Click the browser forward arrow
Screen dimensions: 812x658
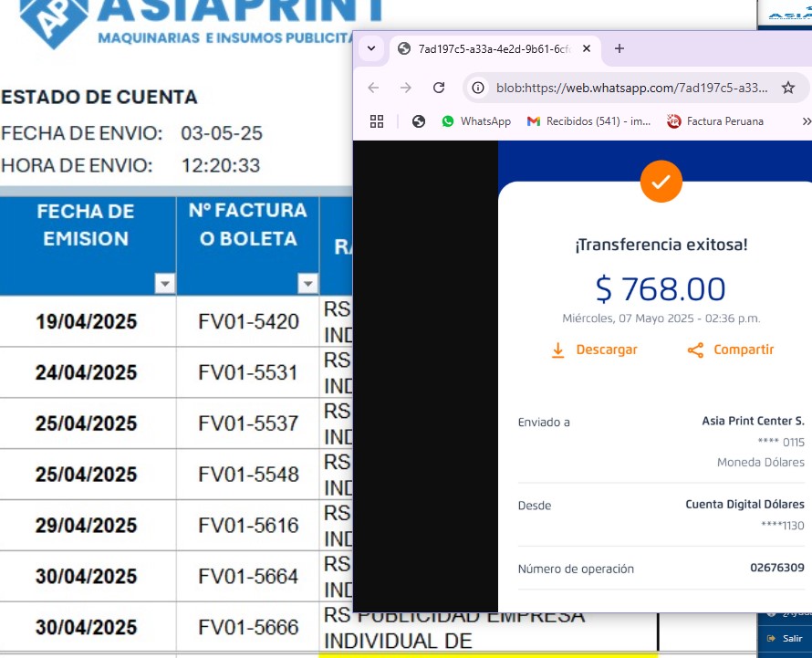click(x=405, y=88)
